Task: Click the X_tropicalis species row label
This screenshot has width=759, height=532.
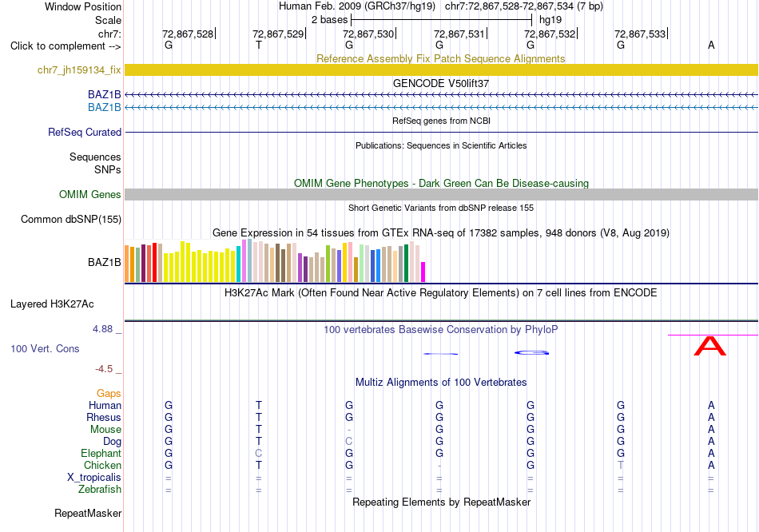Action: tap(94, 478)
